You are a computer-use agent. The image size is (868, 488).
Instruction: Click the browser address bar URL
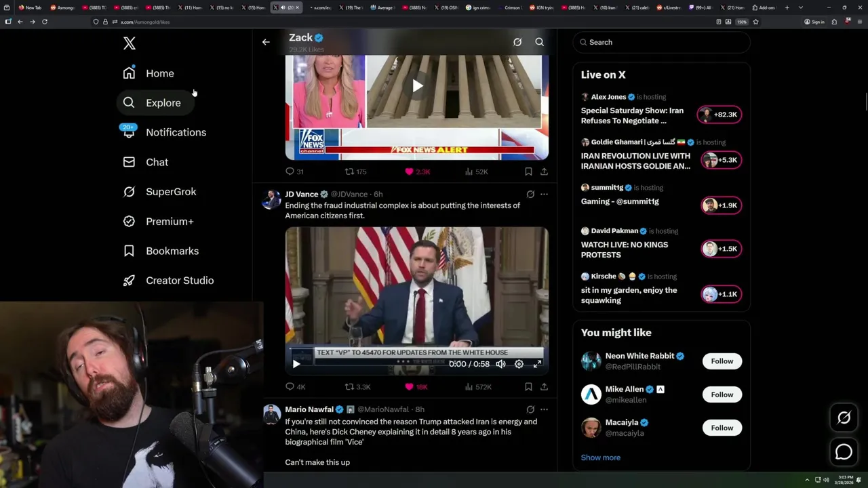coord(145,22)
